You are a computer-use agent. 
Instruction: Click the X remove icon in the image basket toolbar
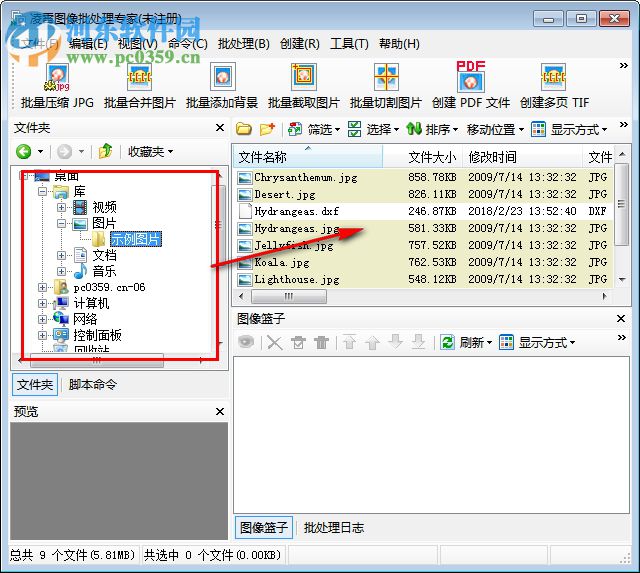click(275, 342)
